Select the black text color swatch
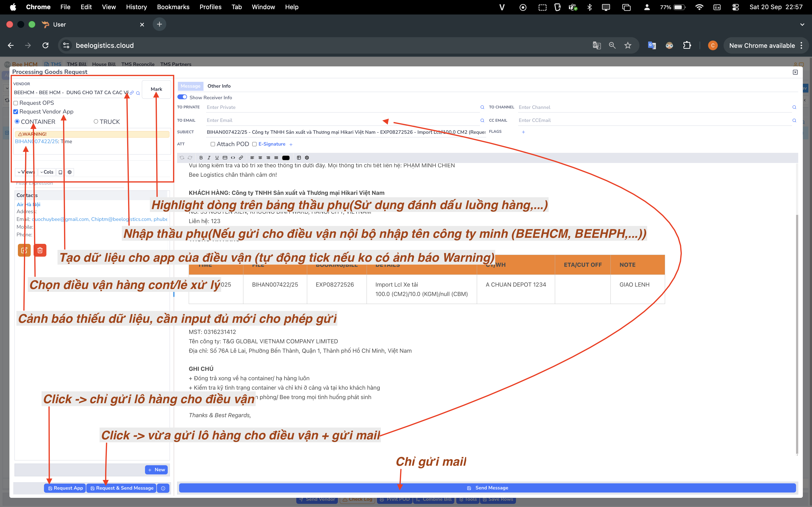 (286, 158)
